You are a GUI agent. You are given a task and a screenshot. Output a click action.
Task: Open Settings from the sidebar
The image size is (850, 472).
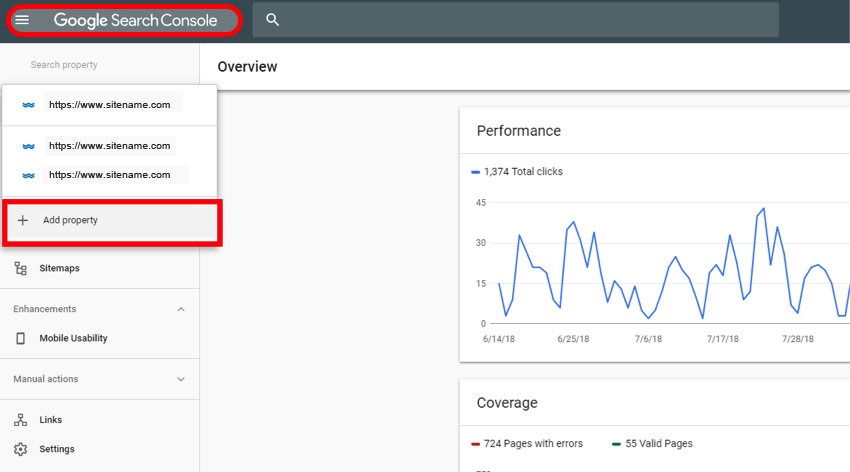click(57, 449)
